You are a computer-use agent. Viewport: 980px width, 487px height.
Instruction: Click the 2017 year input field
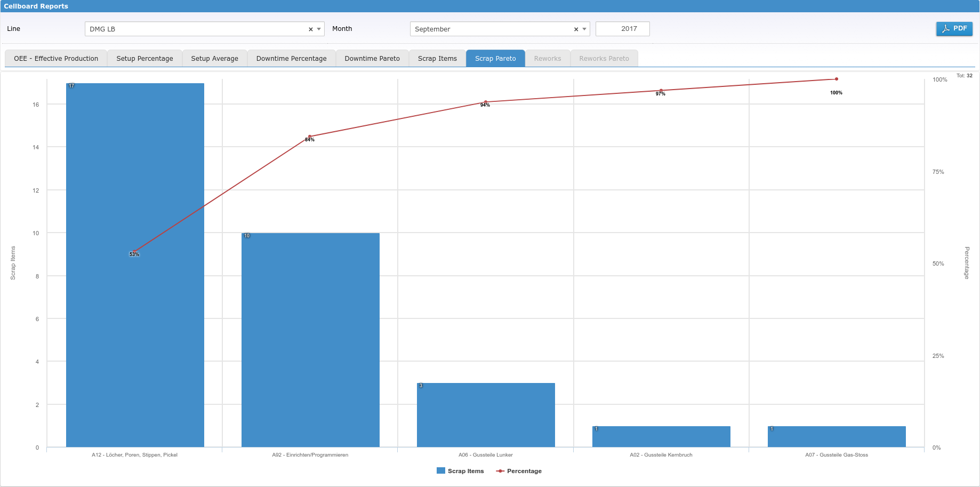pos(622,29)
